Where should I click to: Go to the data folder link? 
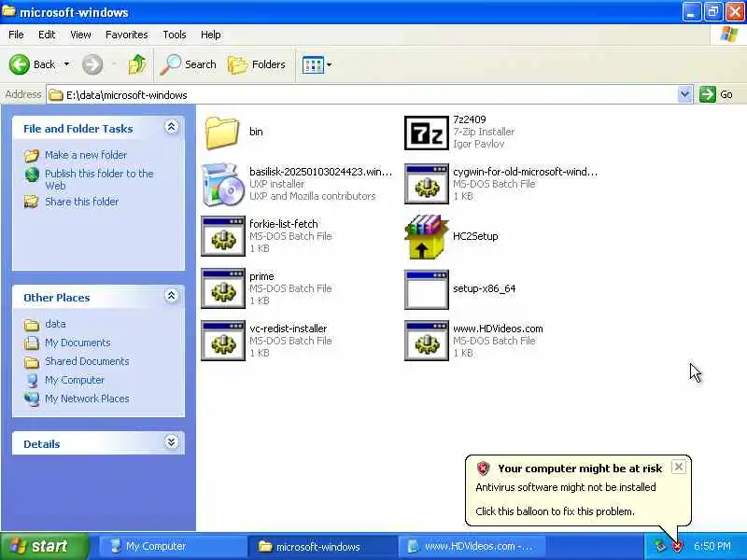pyautogui.click(x=55, y=324)
